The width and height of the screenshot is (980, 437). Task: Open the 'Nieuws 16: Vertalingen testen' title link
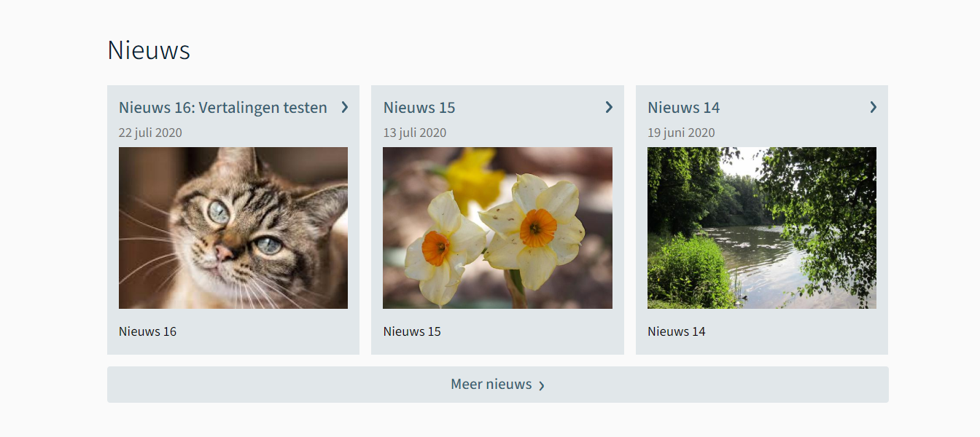coord(223,108)
